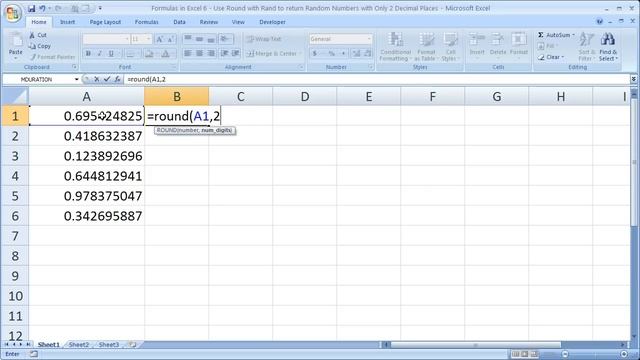Click the Increase Indent icon
The image size is (640, 360).
point(236,53)
